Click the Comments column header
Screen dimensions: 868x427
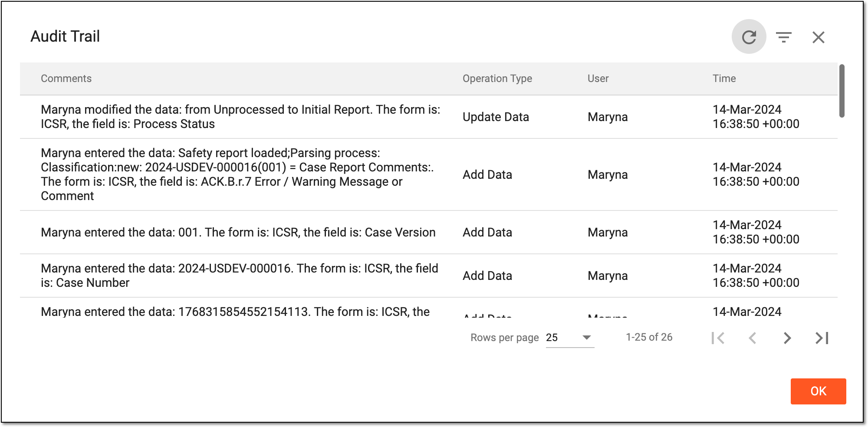click(66, 79)
